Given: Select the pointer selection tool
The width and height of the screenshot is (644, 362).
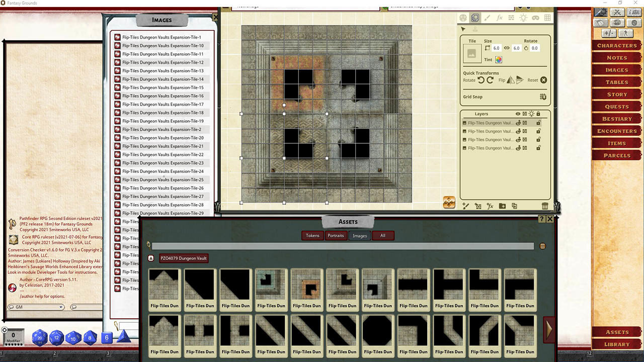Looking at the screenshot, I should click(463, 29).
